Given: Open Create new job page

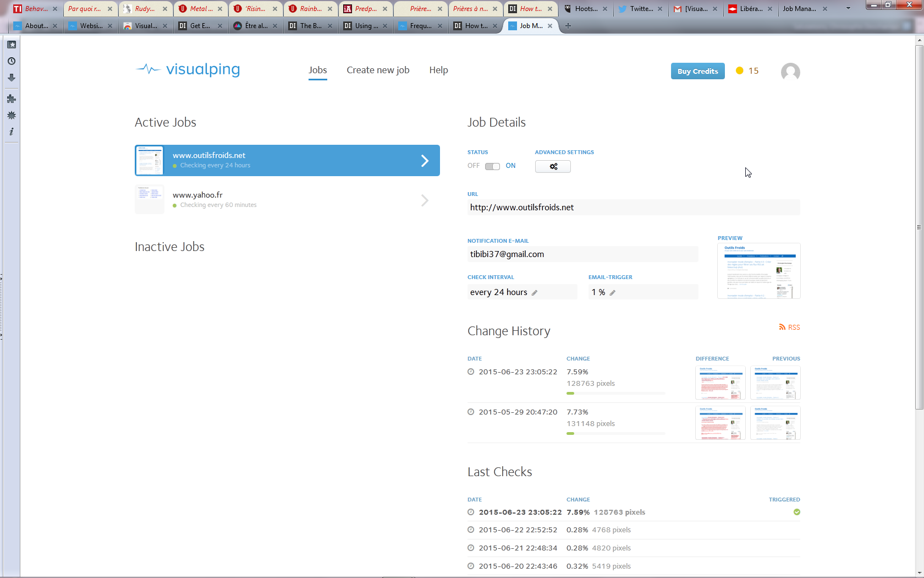Looking at the screenshot, I should pos(378,70).
